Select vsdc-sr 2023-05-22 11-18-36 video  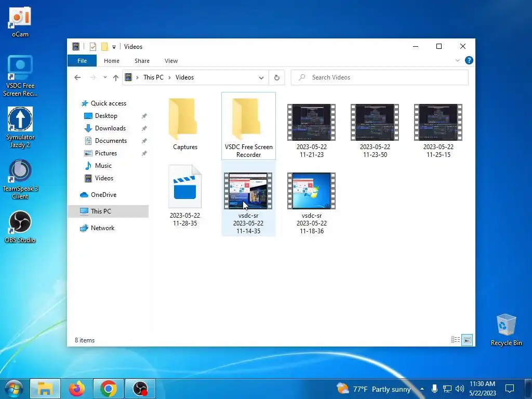(312, 203)
